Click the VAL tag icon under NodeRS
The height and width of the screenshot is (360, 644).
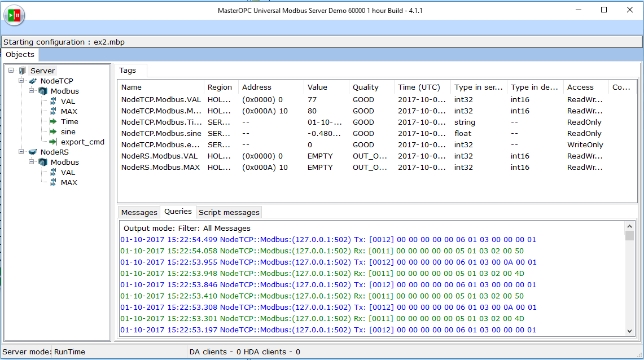(x=53, y=173)
